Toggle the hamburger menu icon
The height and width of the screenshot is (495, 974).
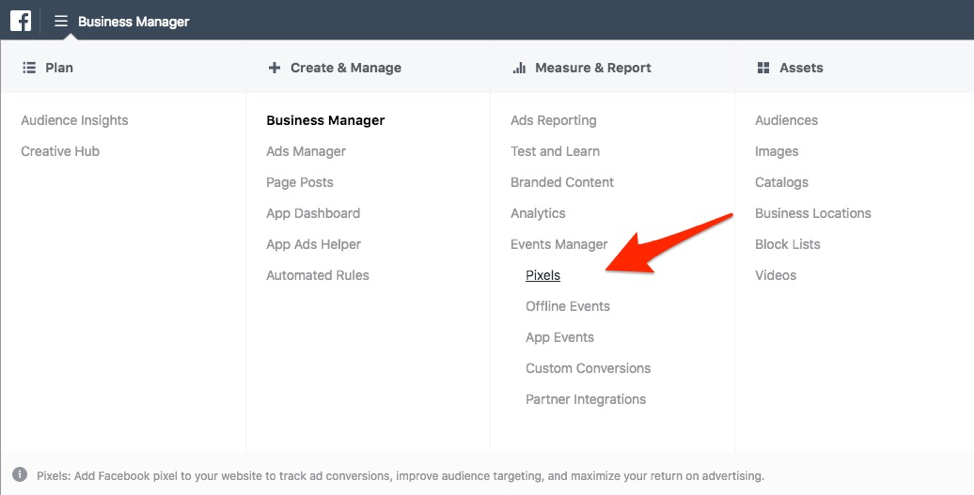click(x=61, y=21)
